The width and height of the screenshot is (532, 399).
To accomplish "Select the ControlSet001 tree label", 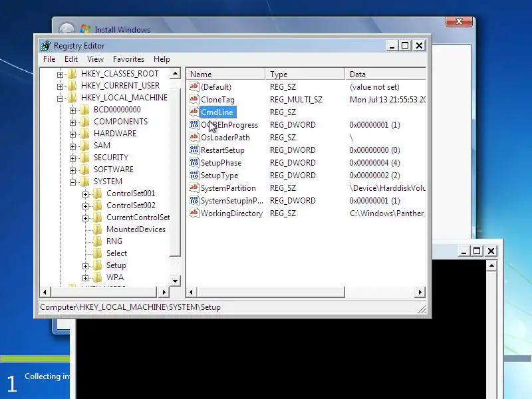I will coord(130,194).
